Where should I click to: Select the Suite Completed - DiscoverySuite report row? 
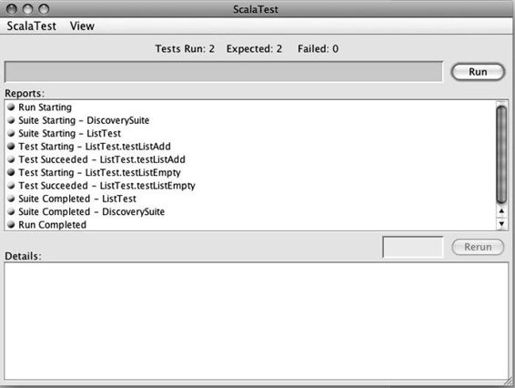[x=251, y=212]
